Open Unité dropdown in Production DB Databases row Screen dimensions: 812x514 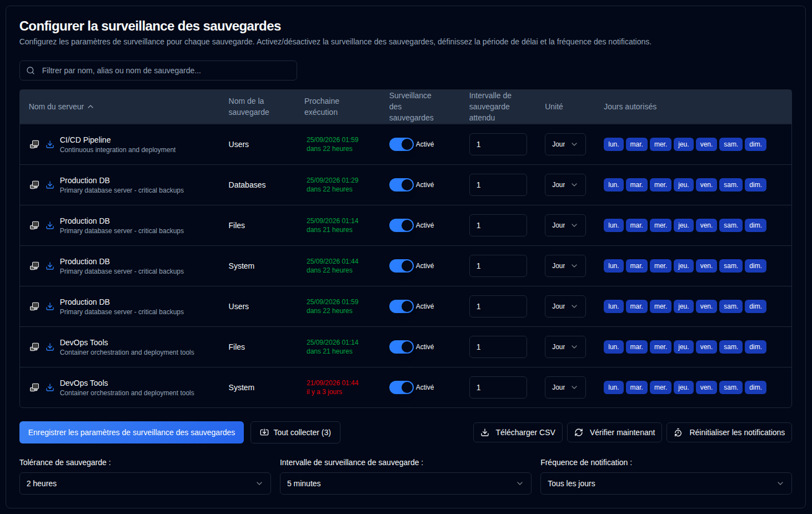click(x=565, y=185)
